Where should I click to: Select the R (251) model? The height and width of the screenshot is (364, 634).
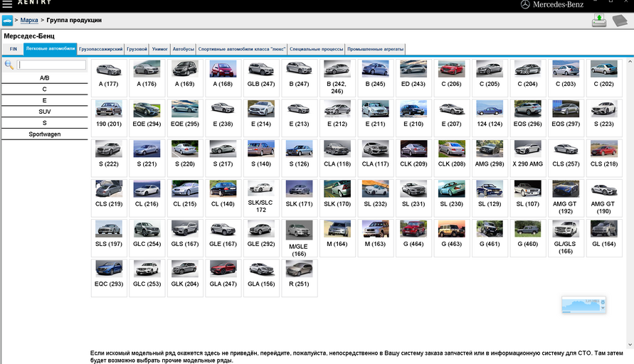299,278
